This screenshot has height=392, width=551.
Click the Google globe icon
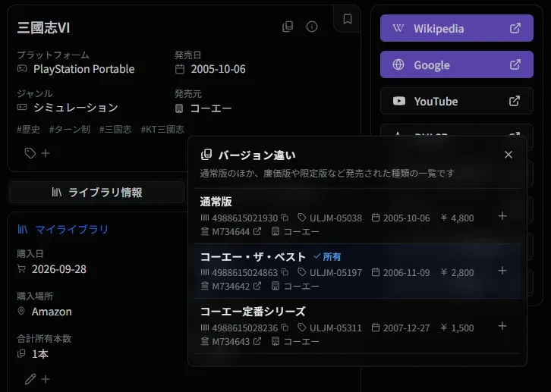tap(398, 64)
